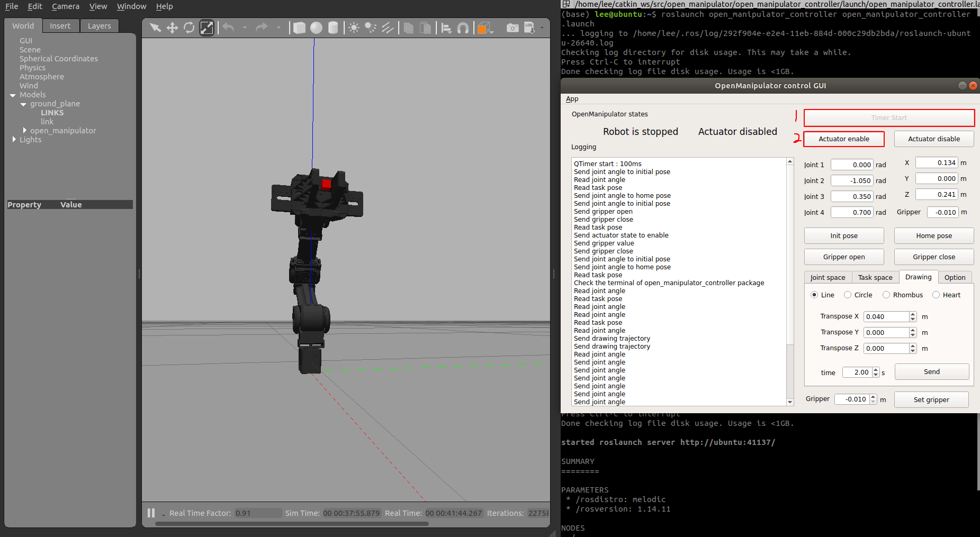Viewport: 980px width, 537px height.
Task: Click the Gripper open button
Action: pyautogui.click(x=844, y=257)
